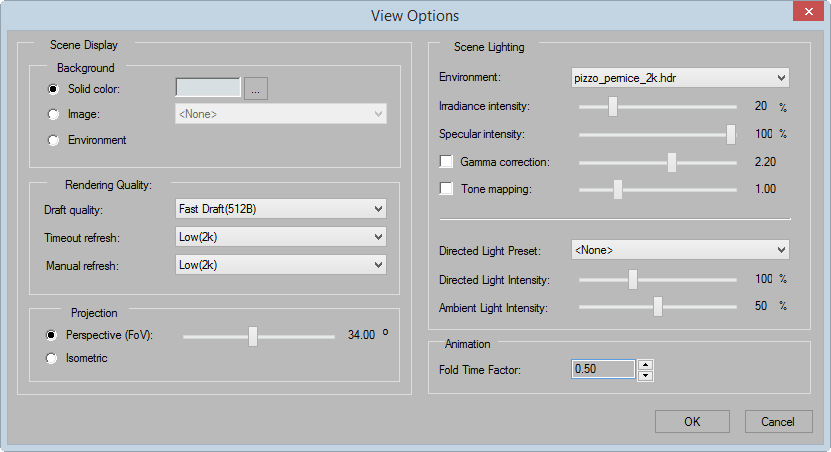Increase Fold Time Factor with up arrow

pyautogui.click(x=645, y=365)
